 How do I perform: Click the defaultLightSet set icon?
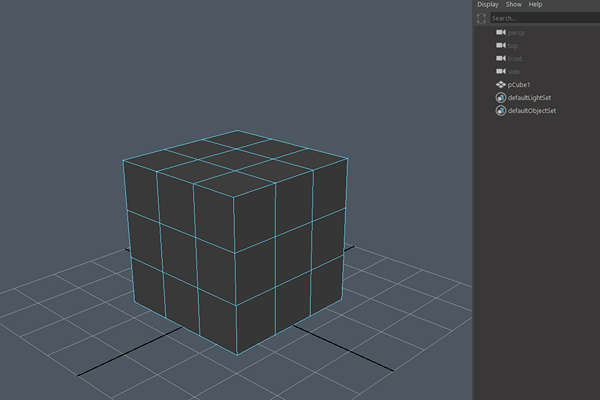tap(501, 98)
